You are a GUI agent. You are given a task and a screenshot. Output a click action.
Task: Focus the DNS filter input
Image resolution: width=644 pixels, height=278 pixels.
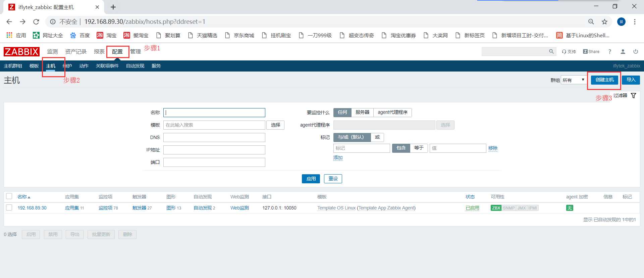coord(214,137)
